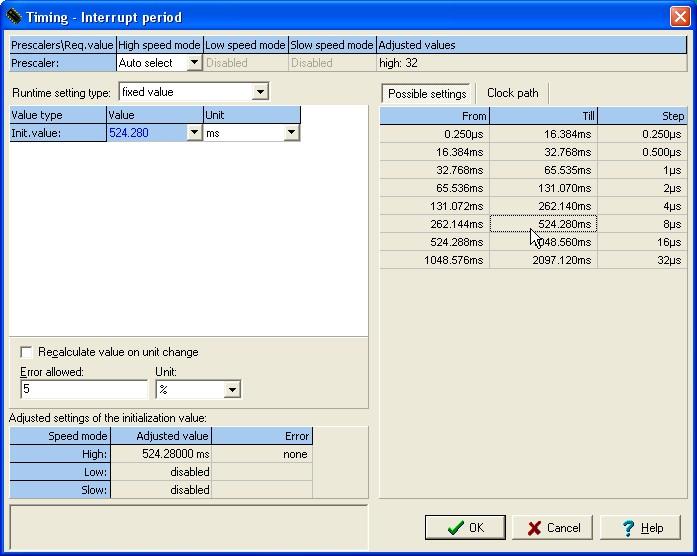The height and width of the screenshot is (556, 697).
Task: Select the From cell 65.536ms
Action: click(434, 188)
